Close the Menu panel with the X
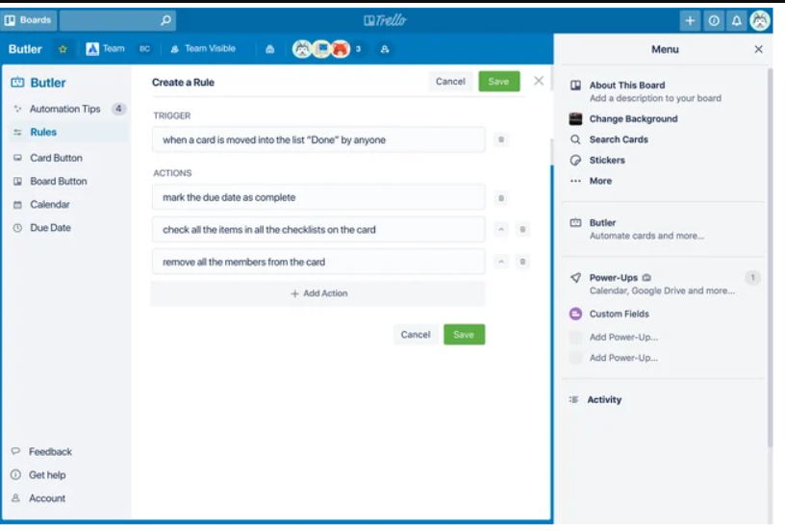785x532 pixels. coord(758,49)
